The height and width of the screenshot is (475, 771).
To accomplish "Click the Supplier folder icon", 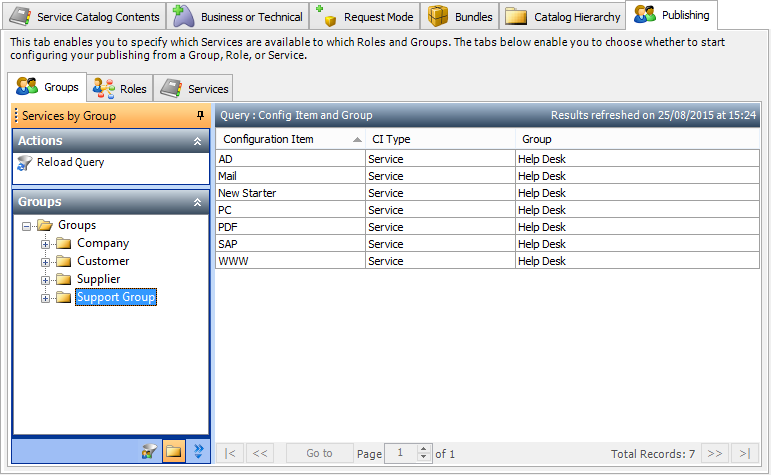I will pos(63,279).
